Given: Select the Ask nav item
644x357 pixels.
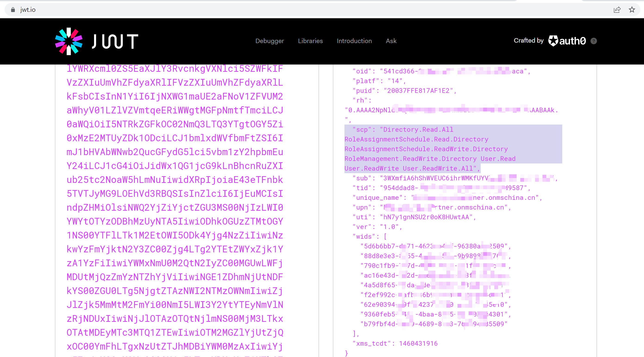Looking at the screenshot, I should click(x=391, y=41).
